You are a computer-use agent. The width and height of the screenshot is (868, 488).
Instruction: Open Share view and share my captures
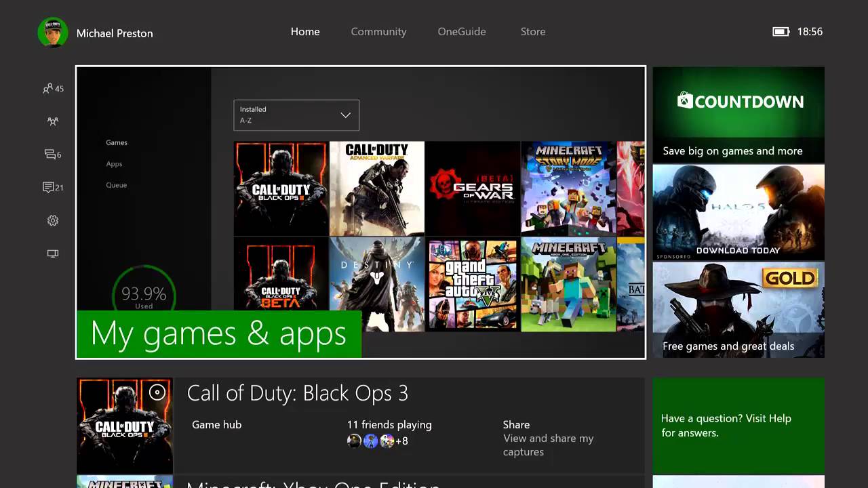548,438
